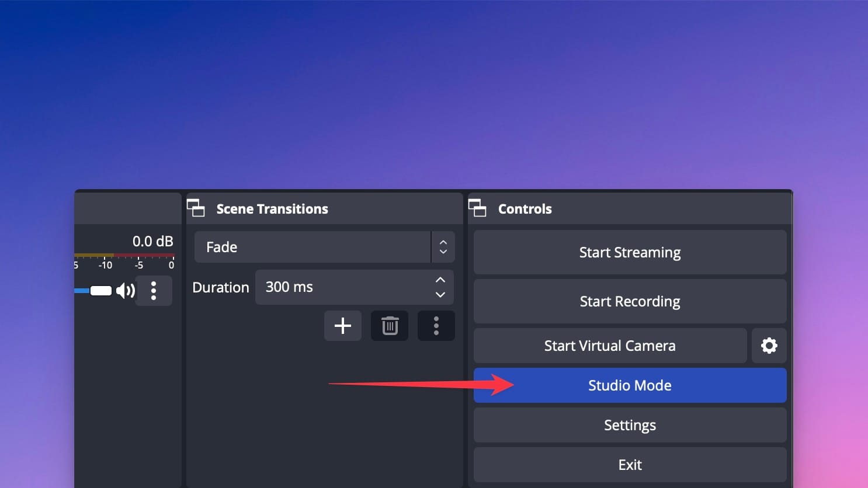The image size is (868, 488).
Task: Open Settings
Action: point(630,425)
